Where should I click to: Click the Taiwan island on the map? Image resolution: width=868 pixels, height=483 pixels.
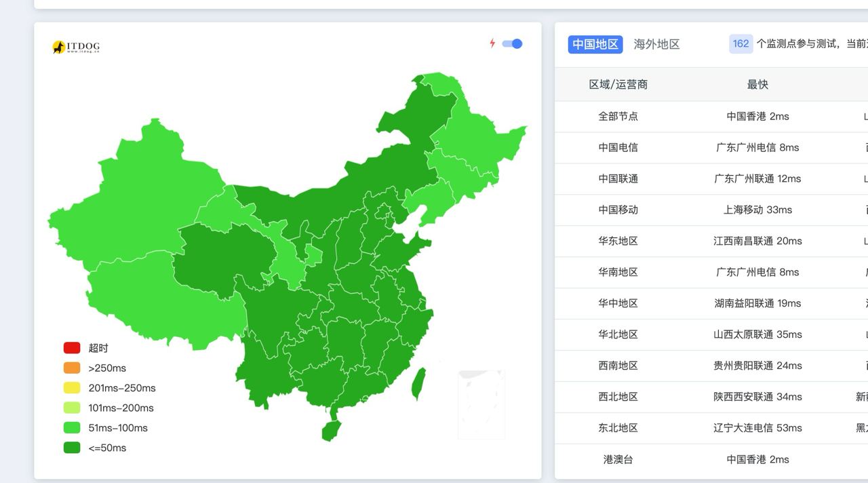419,384
